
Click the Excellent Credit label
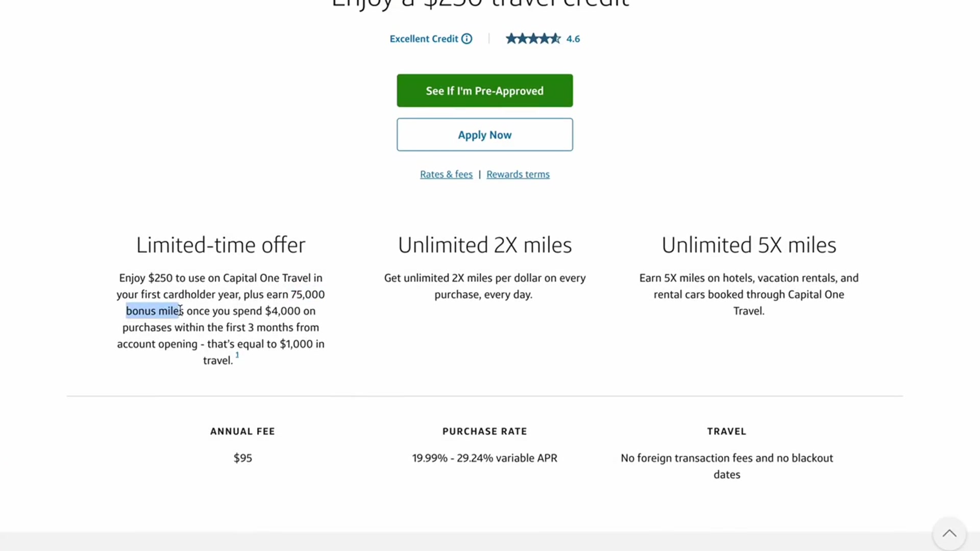[424, 39]
